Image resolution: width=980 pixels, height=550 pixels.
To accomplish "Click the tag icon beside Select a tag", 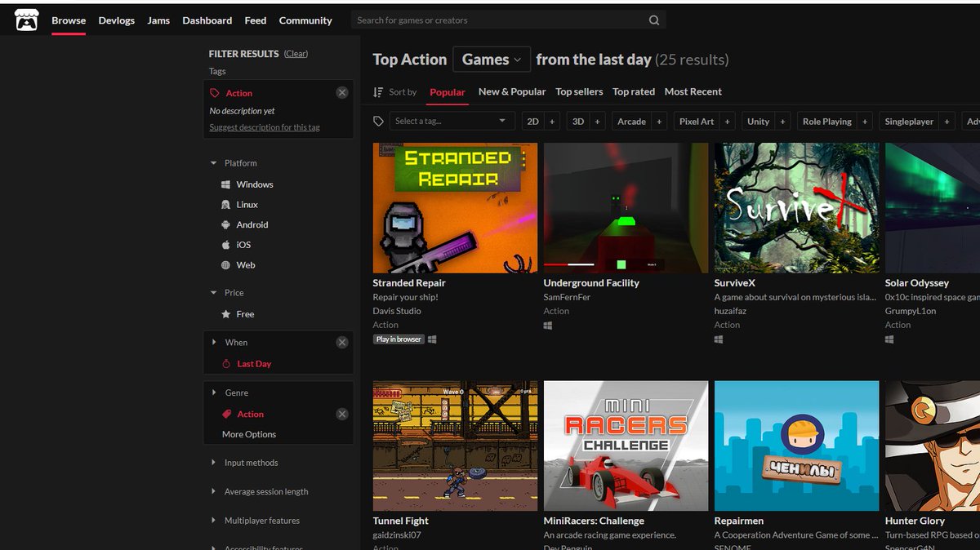I will pyautogui.click(x=378, y=122).
